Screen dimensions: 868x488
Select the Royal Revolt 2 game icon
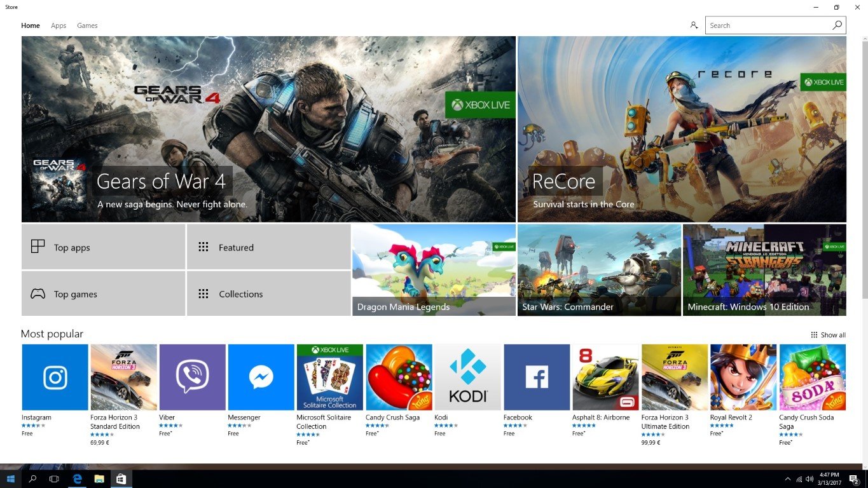[x=743, y=377]
